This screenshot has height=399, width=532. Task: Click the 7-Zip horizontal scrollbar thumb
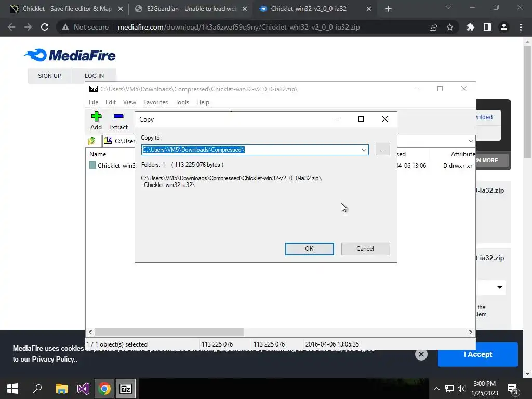point(169,332)
